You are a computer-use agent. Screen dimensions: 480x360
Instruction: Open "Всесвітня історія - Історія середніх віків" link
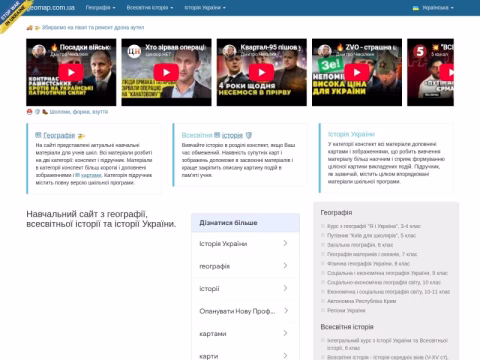pyautogui.click(x=388, y=357)
